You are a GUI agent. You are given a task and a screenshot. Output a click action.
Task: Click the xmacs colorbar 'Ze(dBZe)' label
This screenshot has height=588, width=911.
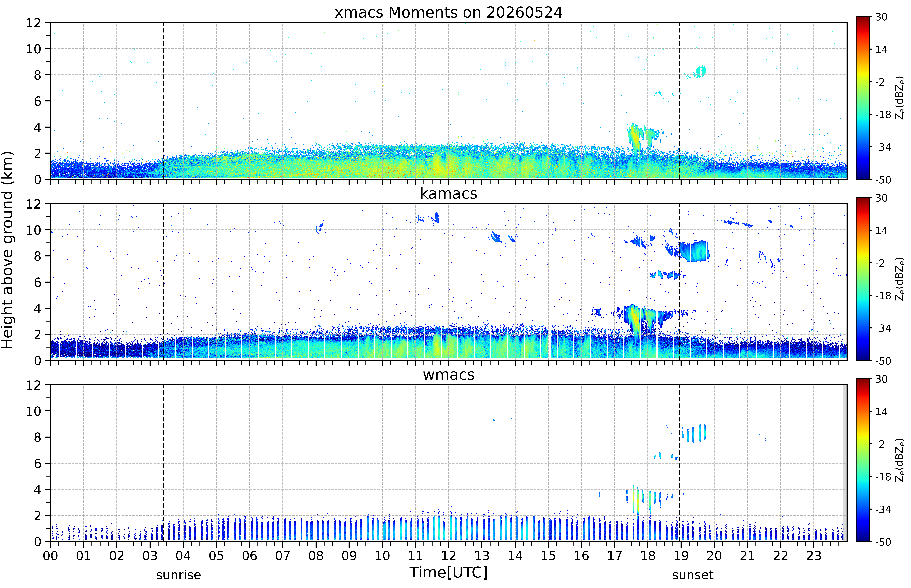coord(900,98)
